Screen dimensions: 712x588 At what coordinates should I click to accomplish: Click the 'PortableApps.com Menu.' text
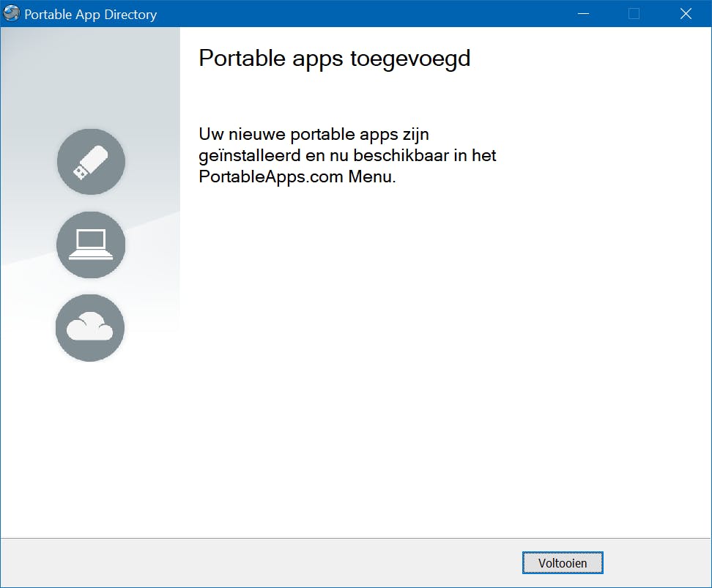click(x=297, y=176)
